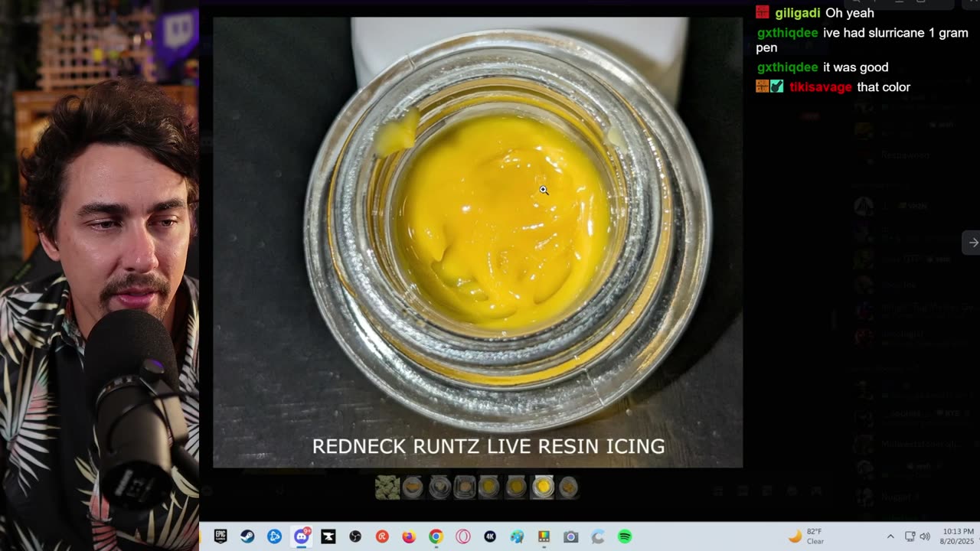This screenshot has height=551, width=980.
Task: Click the Redneck Runtz jar image
Action: pos(478,242)
